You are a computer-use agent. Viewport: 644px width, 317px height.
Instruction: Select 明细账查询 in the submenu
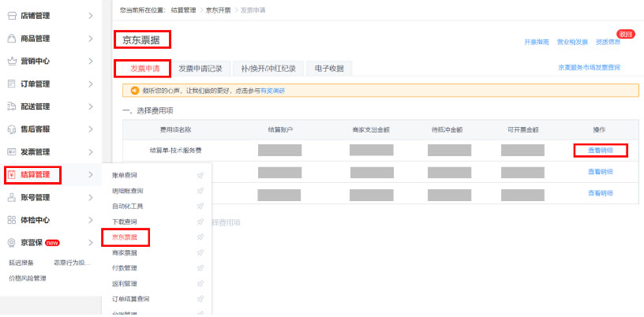(128, 191)
